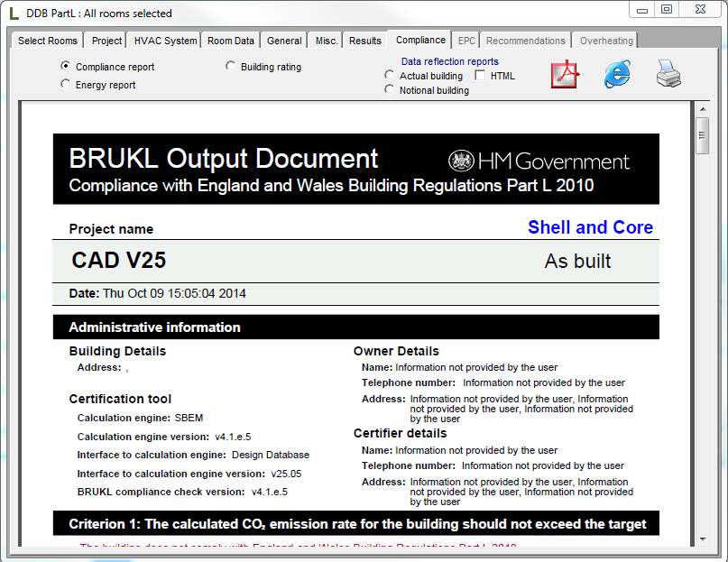Click 'Interface to calculation engine: Design Database'

[193, 455]
